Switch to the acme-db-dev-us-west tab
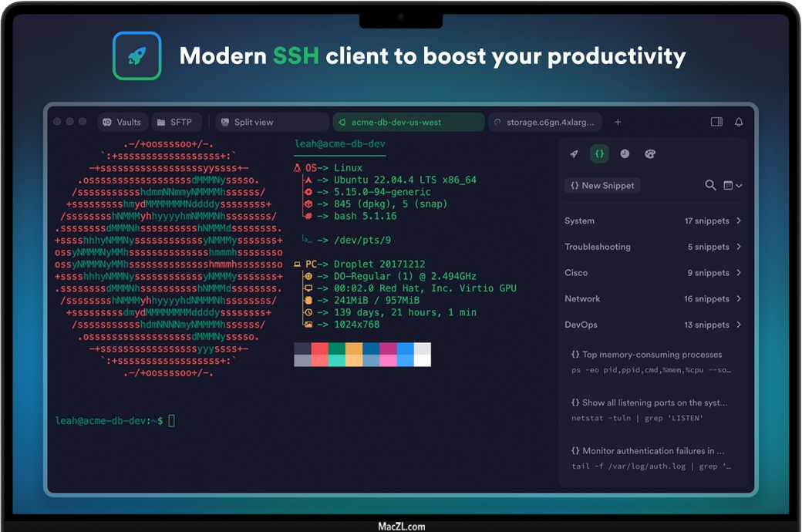Image resolution: width=802 pixels, height=532 pixels. click(409, 122)
